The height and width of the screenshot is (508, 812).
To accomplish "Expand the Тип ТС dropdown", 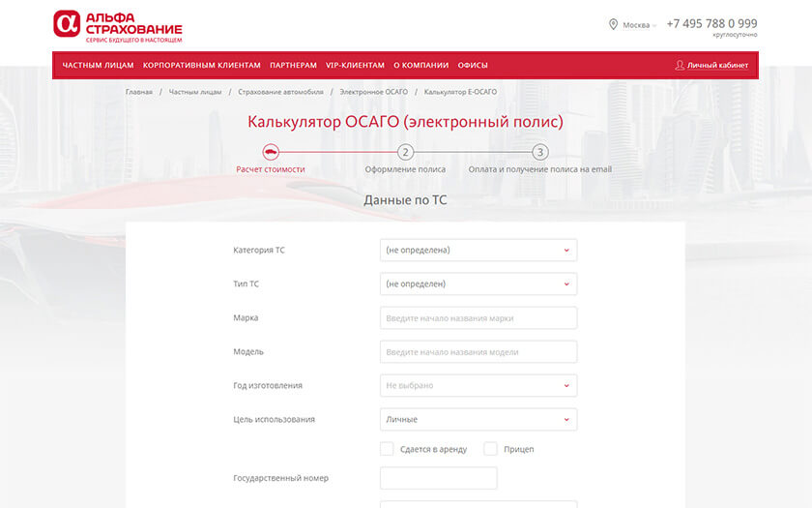I will pyautogui.click(x=478, y=284).
